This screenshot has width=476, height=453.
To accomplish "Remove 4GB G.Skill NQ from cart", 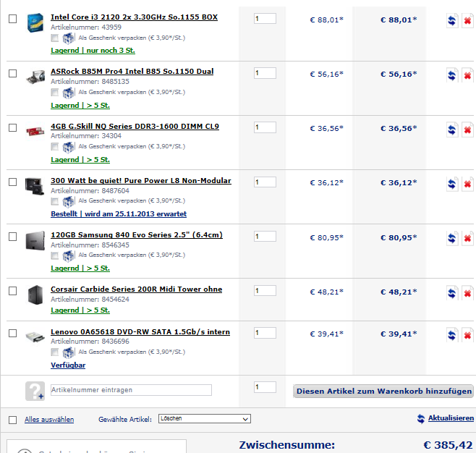I will [467, 130].
